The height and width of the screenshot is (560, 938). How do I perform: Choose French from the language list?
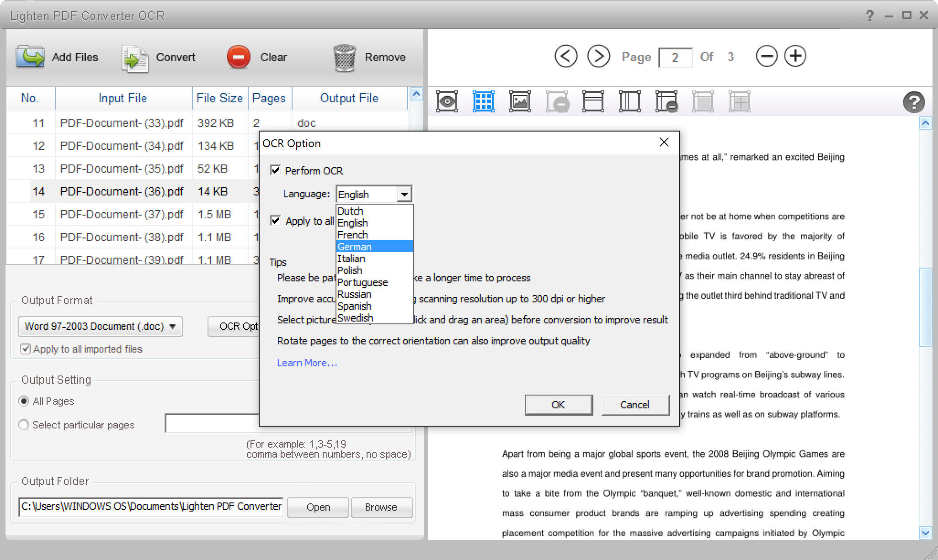(x=374, y=235)
